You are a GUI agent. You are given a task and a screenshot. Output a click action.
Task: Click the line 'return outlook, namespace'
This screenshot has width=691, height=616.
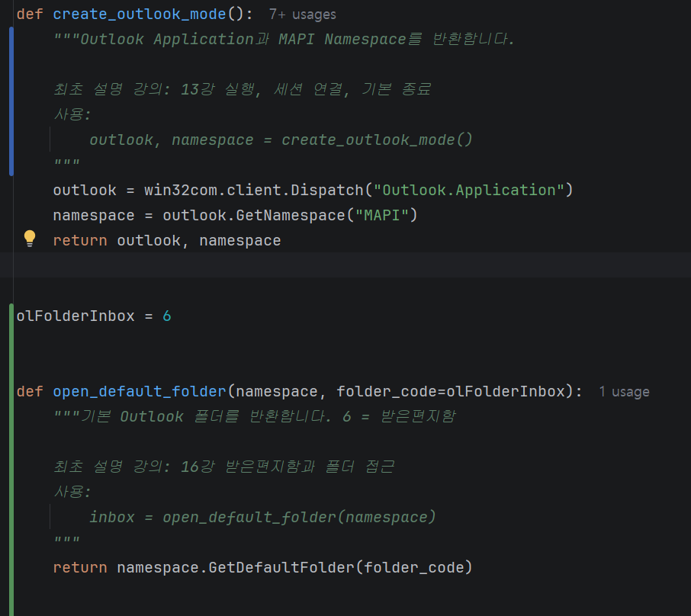(166, 241)
